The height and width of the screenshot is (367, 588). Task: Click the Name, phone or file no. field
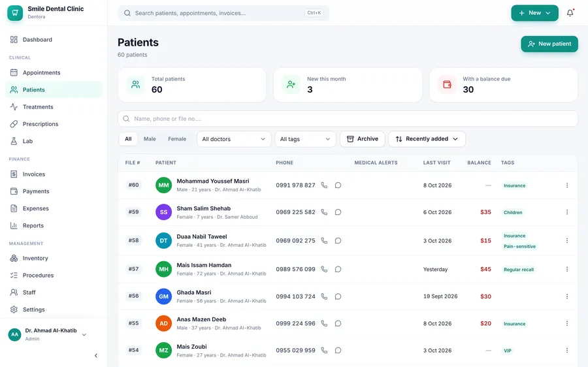point(348,119)
